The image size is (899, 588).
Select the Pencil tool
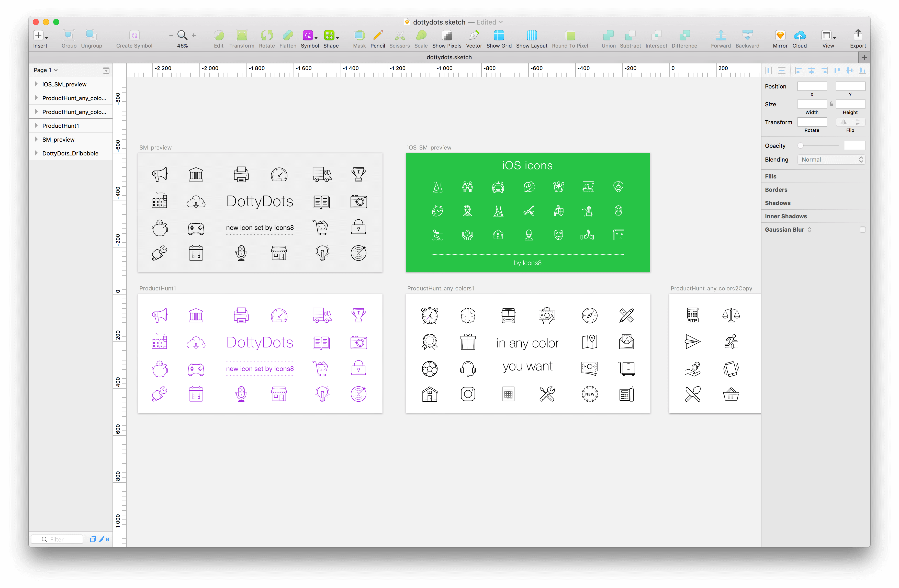pos(377,36)
